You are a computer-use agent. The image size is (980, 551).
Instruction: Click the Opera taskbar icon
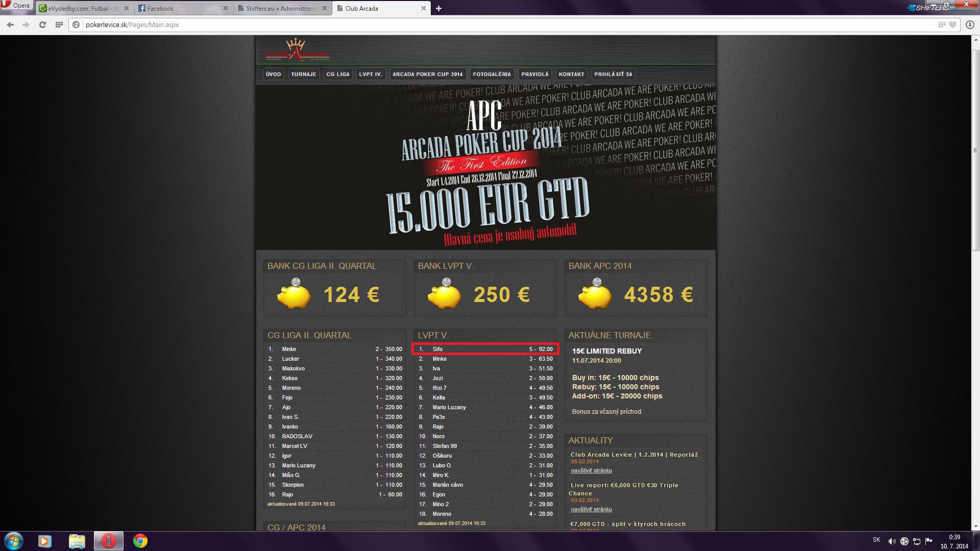108,541
